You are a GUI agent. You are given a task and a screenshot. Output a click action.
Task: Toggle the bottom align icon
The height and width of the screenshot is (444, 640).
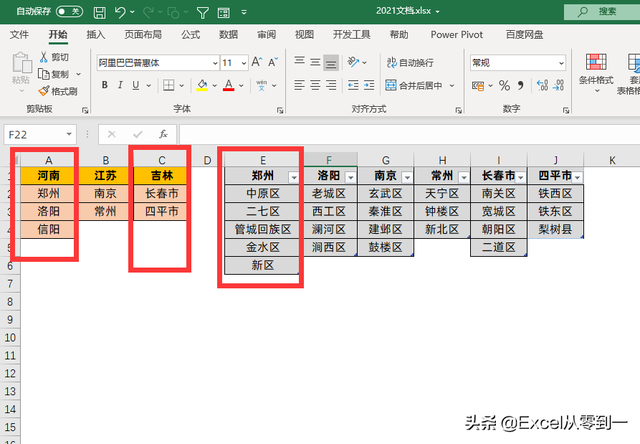(x=331, y=62)
